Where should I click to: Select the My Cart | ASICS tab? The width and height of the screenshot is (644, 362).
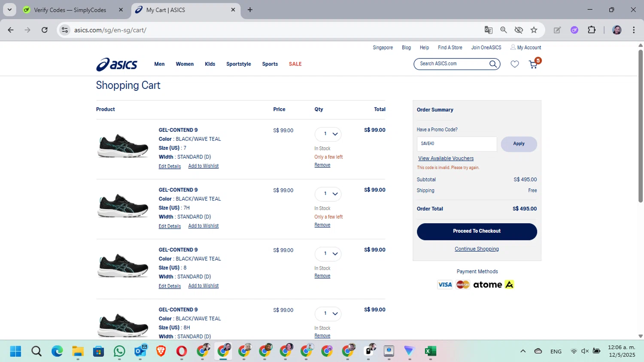[x=185, y=10]
